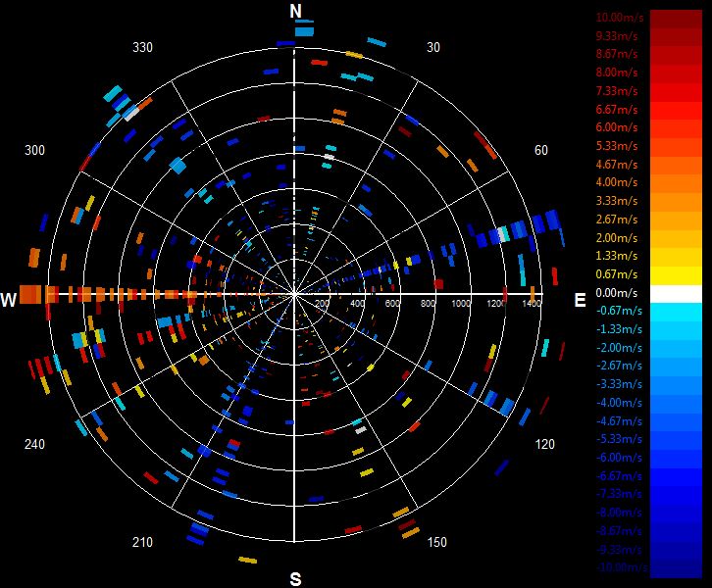This screenshot has height=588, width=712.
Task: Select the 2.00m/s legend label
Action: tap(617, 238)
